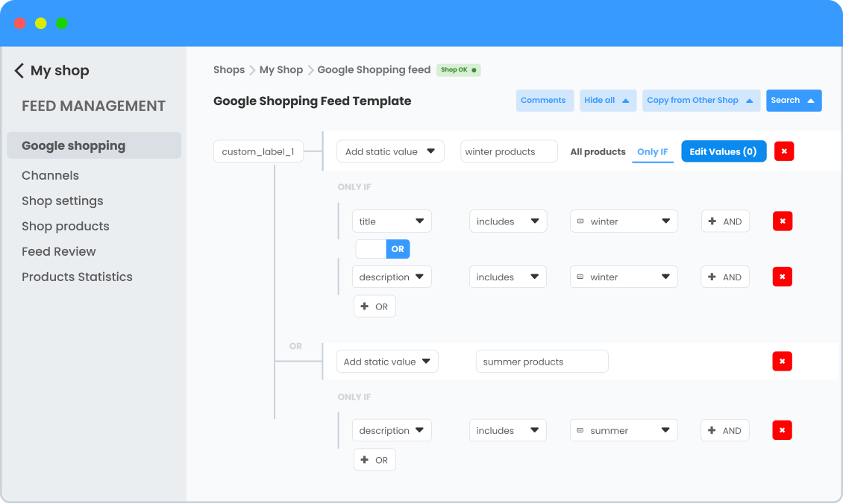Remove the title includes winter condition
This screenshot has width=843, height=504.
[782, 221]
